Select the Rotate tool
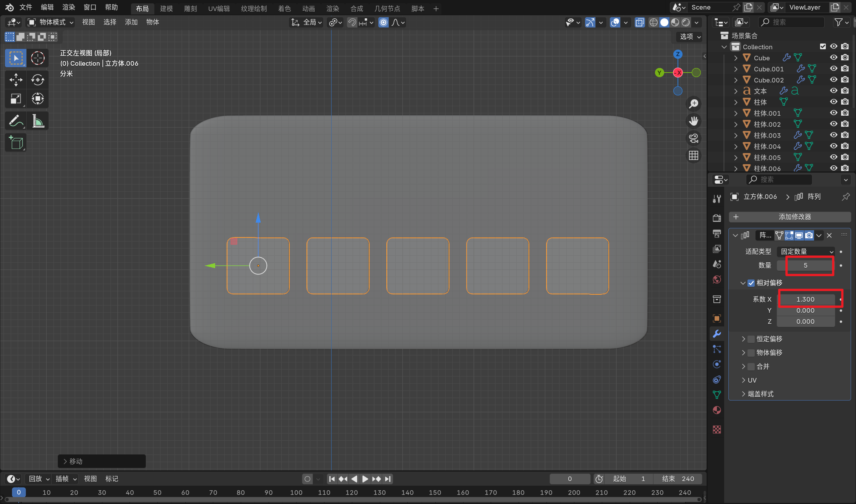 coord(37,80)
